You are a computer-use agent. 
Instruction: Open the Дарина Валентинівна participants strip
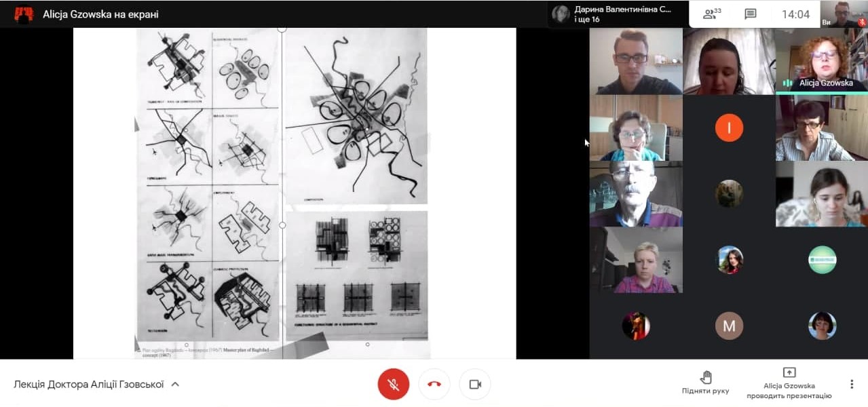click(x=614, y=14)
